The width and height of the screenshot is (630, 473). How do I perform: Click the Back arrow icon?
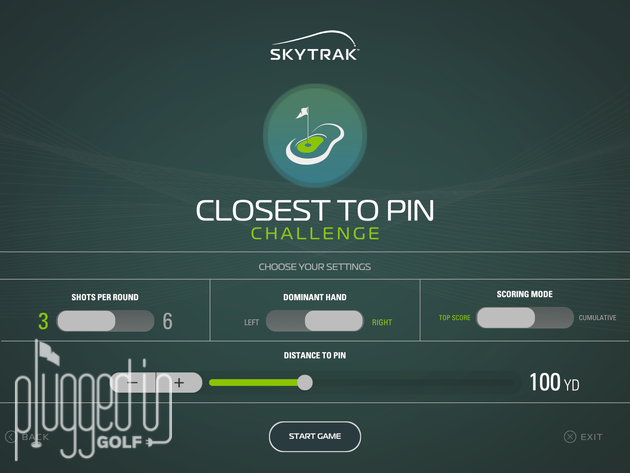tap(11, 436)
